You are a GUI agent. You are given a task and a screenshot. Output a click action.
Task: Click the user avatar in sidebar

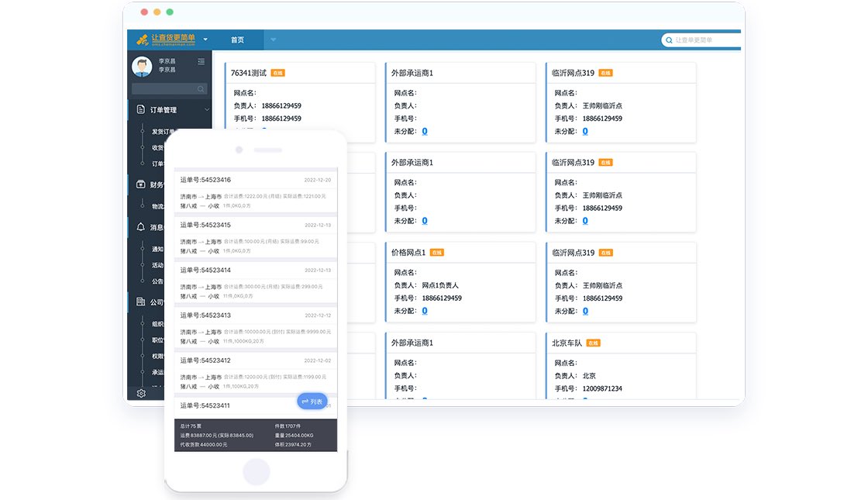(x=142, y=67)
